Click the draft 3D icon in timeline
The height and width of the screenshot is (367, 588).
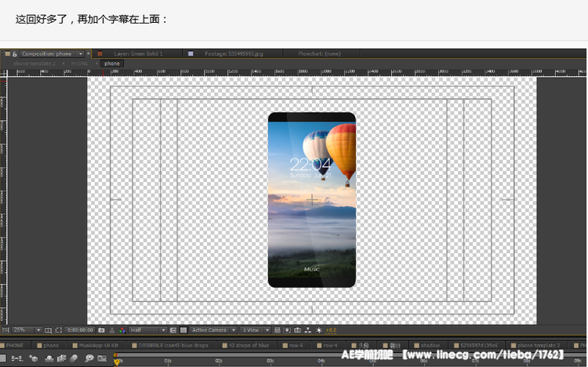[x=34, y=358]
